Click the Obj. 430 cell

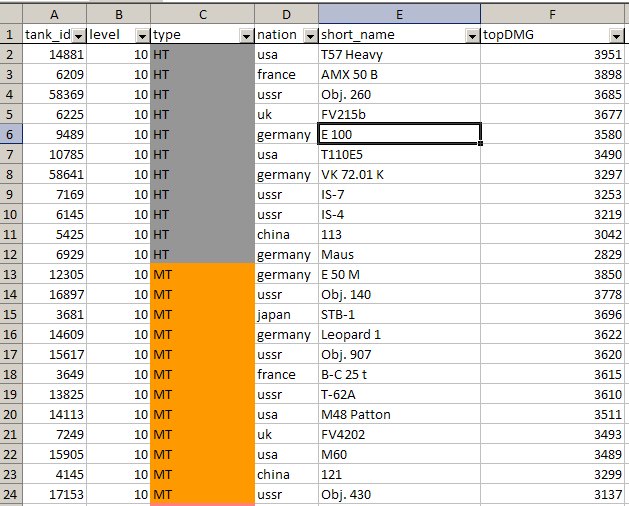(x=400, y=494)
